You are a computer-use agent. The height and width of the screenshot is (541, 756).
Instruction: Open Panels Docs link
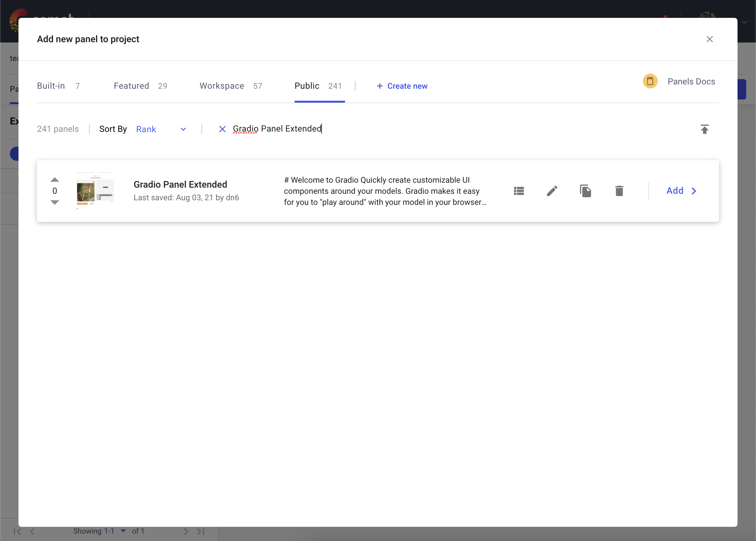coord(691,82)
